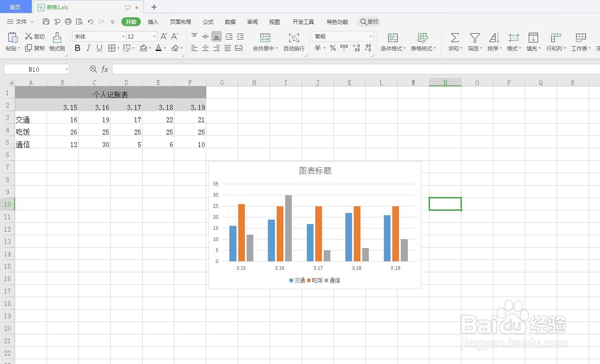Image resolution: width=600 pixels, height=364 pixels.
Task: Toggle bold formatting
Action: point(77,48)
